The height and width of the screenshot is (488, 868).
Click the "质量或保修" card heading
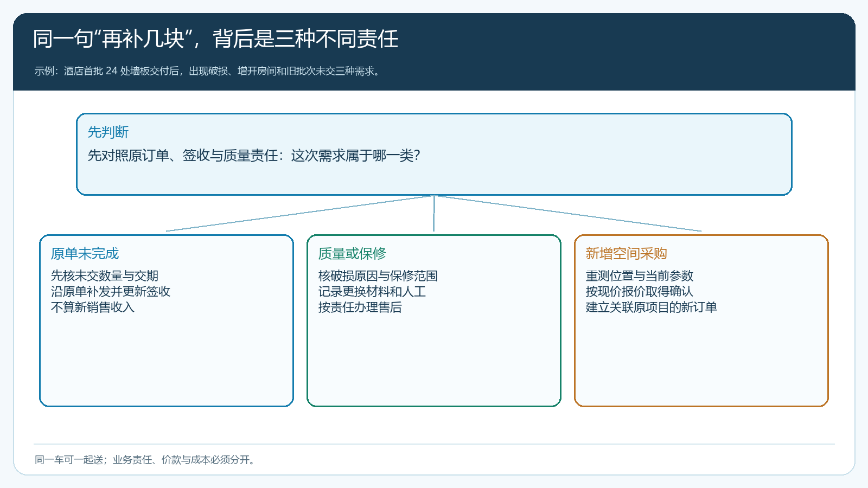point(352,254)
